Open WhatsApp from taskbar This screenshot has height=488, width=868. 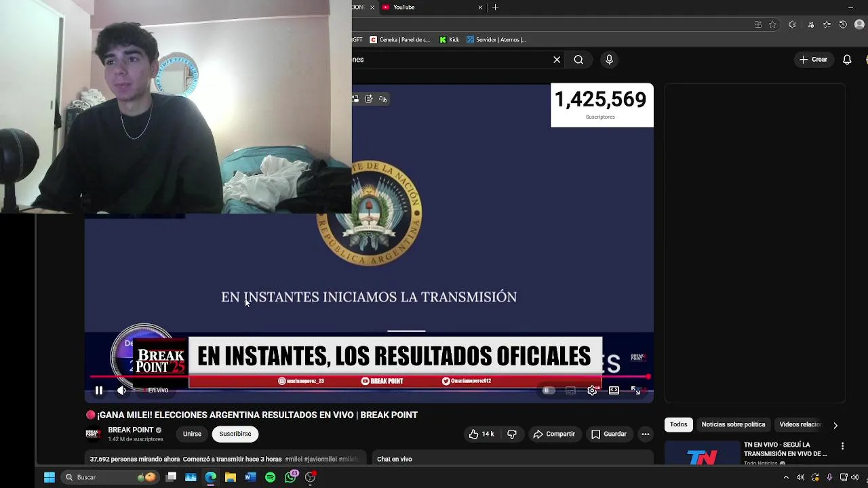point(291,477)
